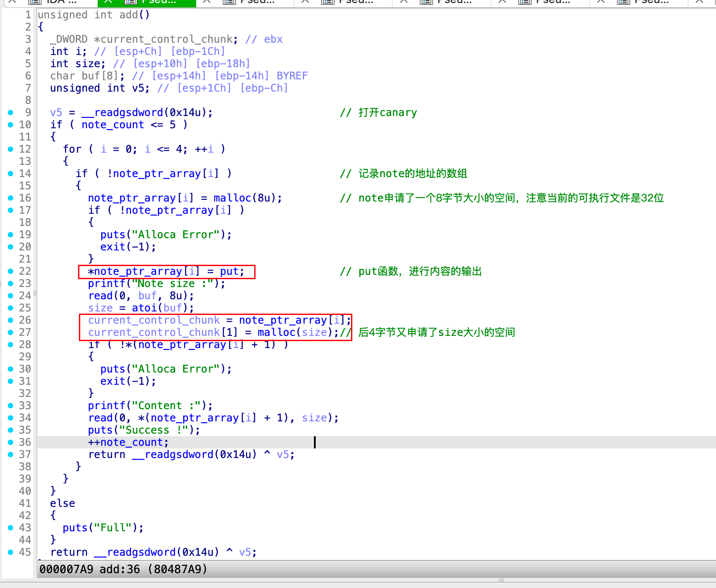Click the blue marker beside line 26
The height and width of the screenshot is (588, 716).
[x=11, y=320]
